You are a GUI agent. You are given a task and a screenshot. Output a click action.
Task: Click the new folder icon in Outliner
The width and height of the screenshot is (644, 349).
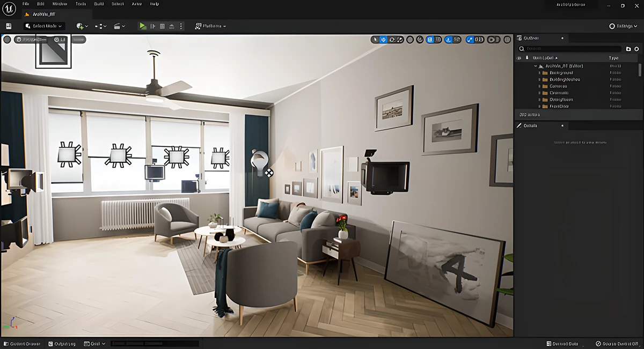628,48
